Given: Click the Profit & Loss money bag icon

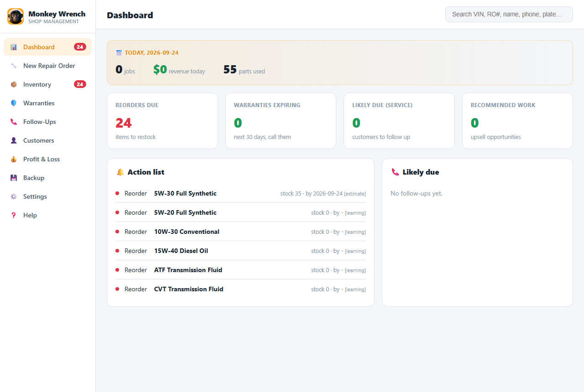Looking at the screenshot, I should point(14,159).
